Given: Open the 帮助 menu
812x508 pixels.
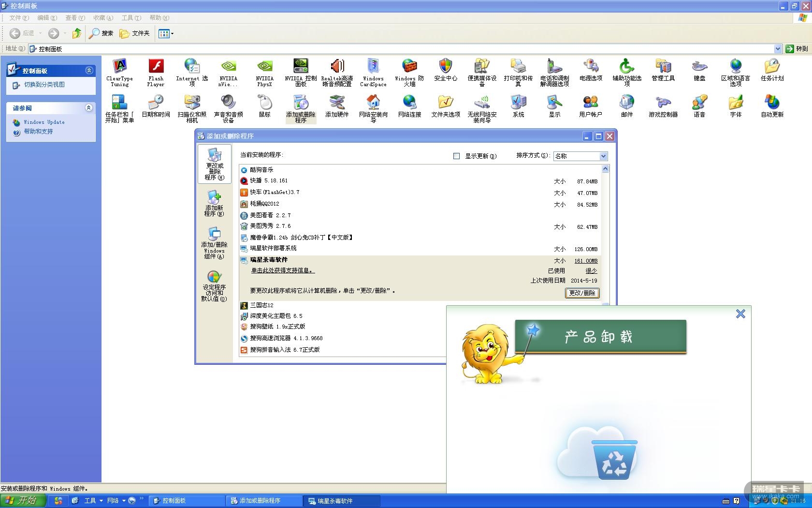Looking at the screenshot, I should pyautogui.click(x=159, y=18).
